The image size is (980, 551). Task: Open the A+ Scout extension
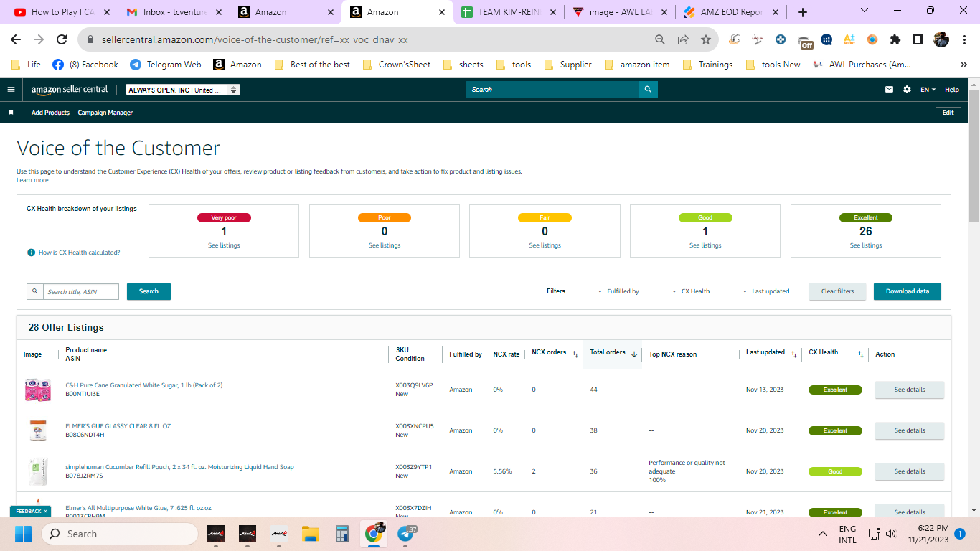click(x=849, y=40)
